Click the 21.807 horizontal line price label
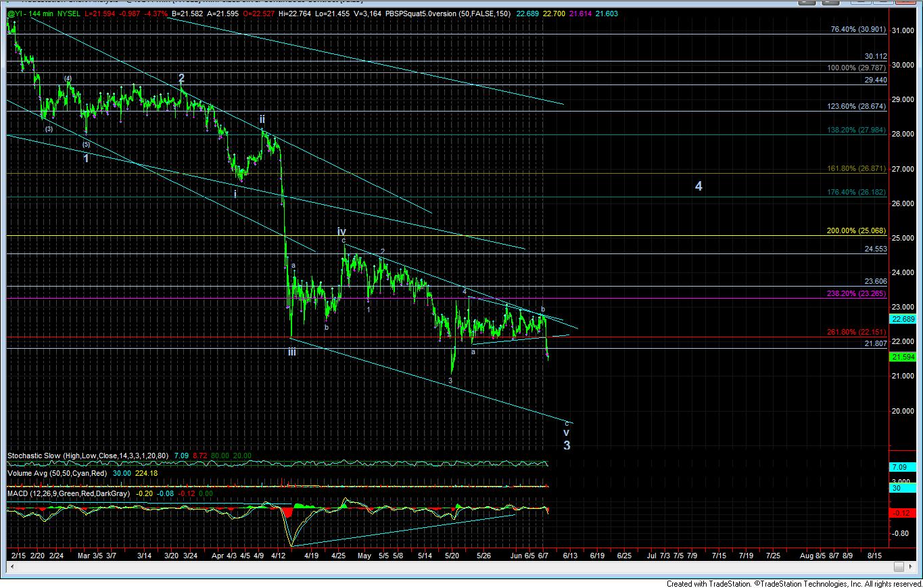Image resolution: width=923 pixels, height=588 pixels. click(x=876, y=343)
